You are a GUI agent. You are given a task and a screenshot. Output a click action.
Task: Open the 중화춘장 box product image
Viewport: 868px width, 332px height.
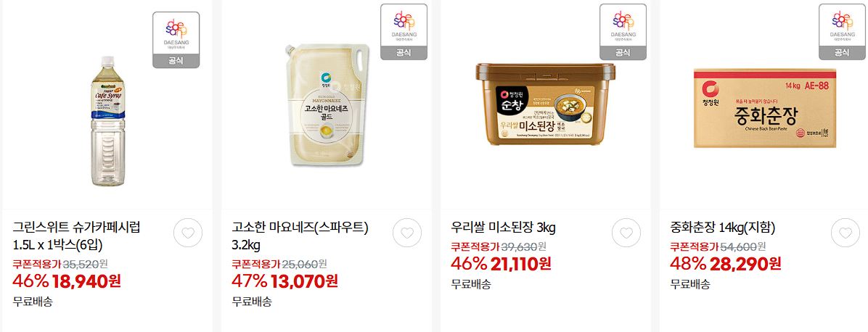click(764, 109)
